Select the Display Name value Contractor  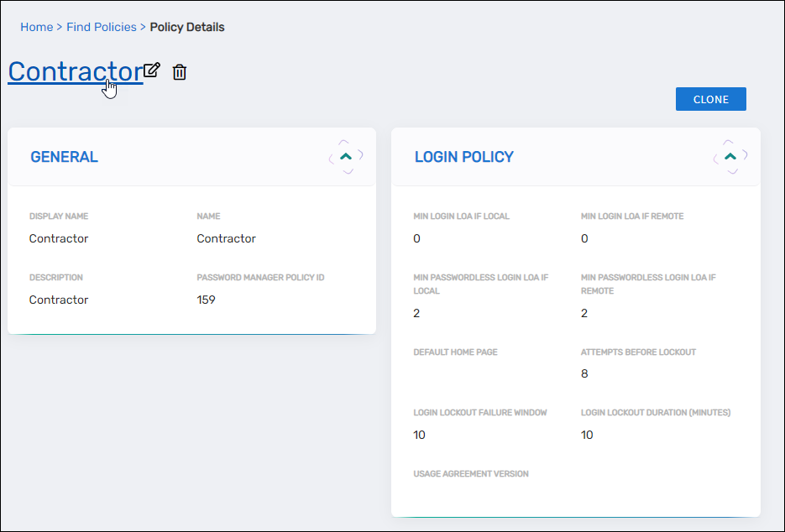(x=58, y=238)
